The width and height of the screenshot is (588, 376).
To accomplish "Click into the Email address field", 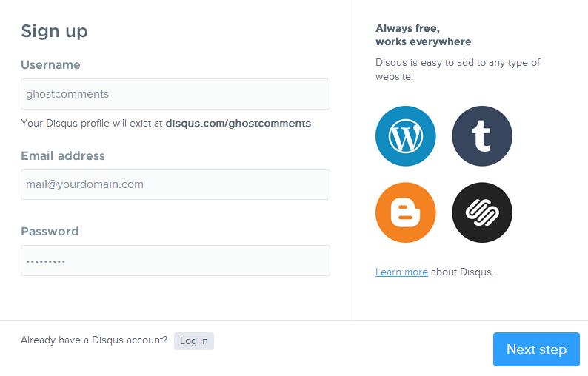I will [175, 184].
